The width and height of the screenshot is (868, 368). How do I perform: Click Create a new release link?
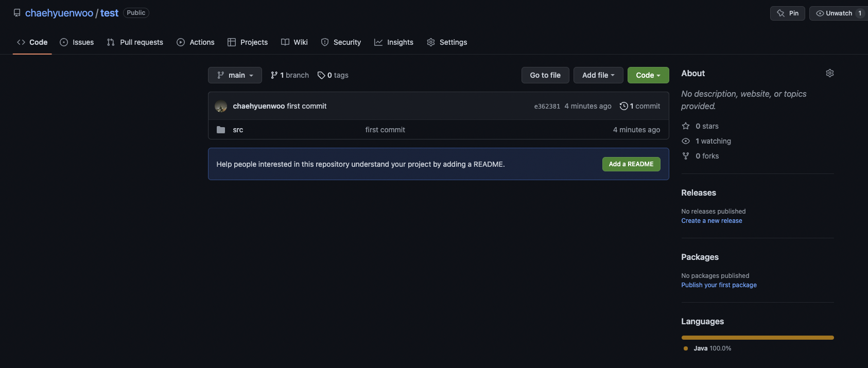click(711, 221)
